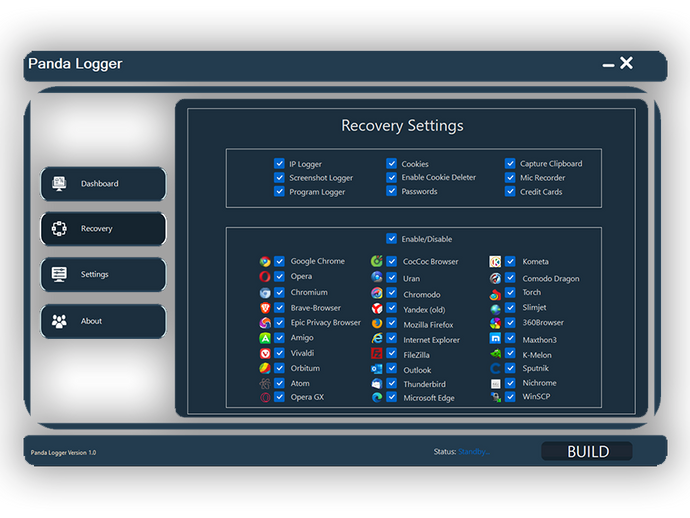The image size is (690, 518).
Task: Uncheck the Comodo Dragon checkbox
Action: tap(510, 278)
